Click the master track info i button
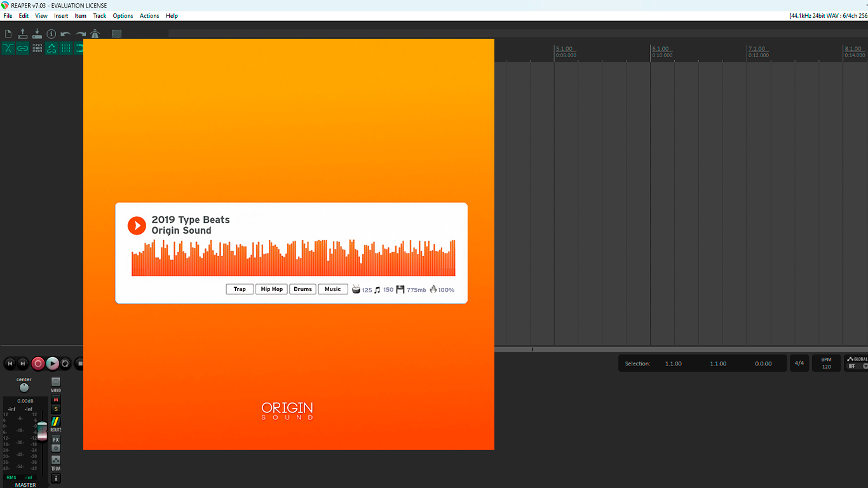868x488 pixels. [56, 478]
